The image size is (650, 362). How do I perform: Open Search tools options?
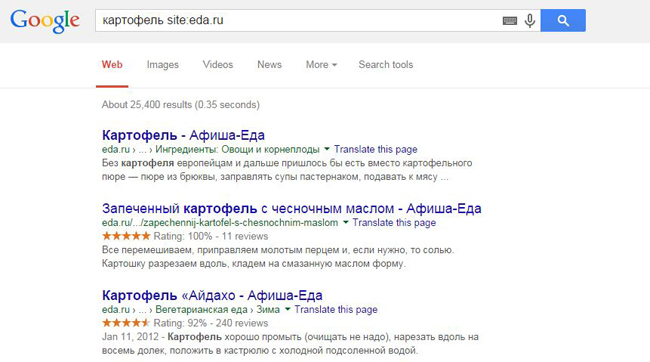point(386,65)
